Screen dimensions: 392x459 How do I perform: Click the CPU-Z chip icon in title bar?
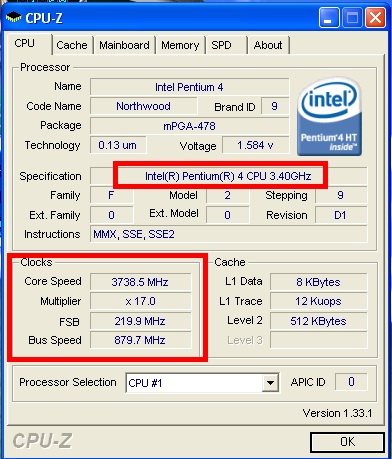coord(13,17)
